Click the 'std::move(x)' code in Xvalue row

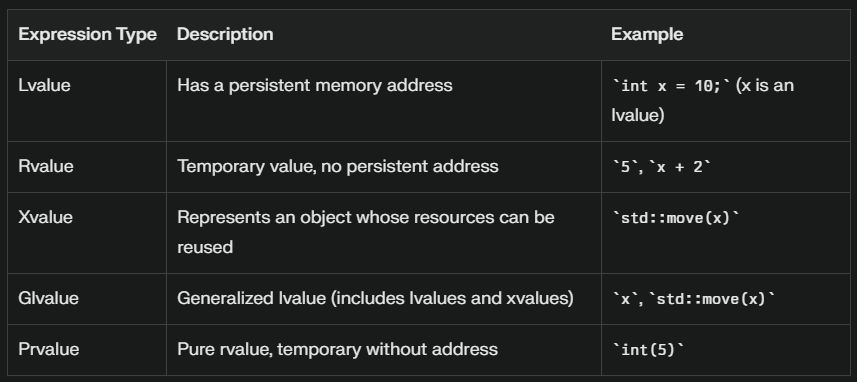click(676, 218)
